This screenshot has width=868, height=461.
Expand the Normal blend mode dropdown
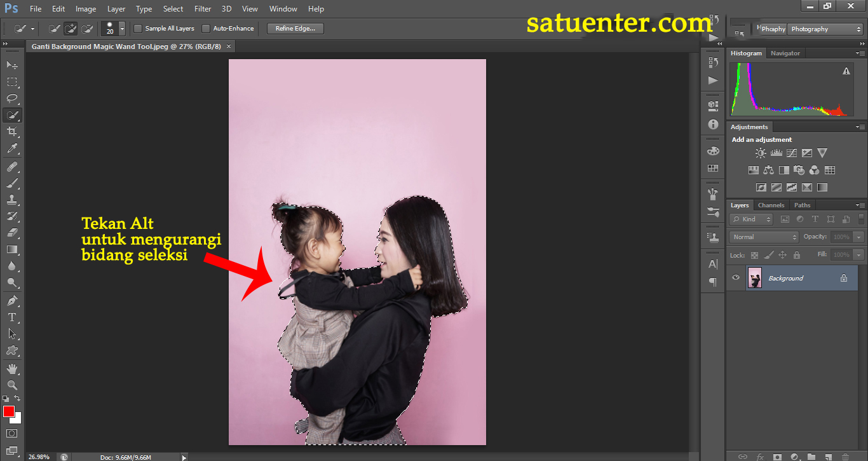point(764,237)
